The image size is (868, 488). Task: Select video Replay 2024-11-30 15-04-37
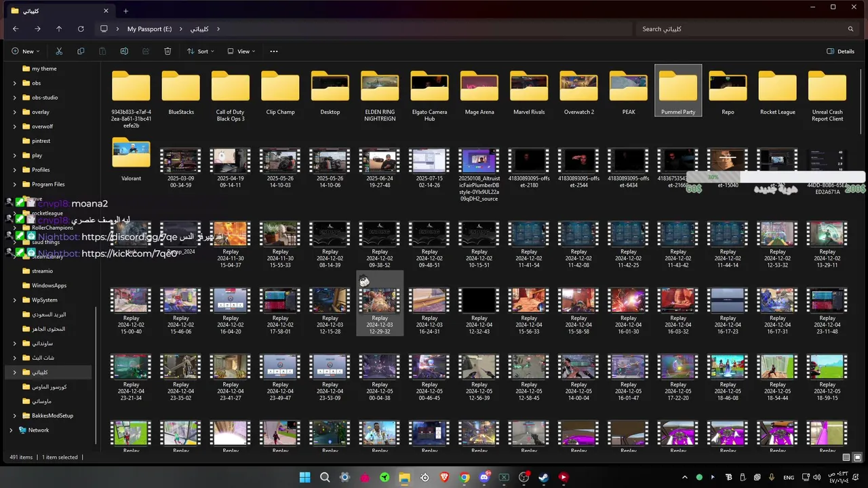[x=231, y=244]
